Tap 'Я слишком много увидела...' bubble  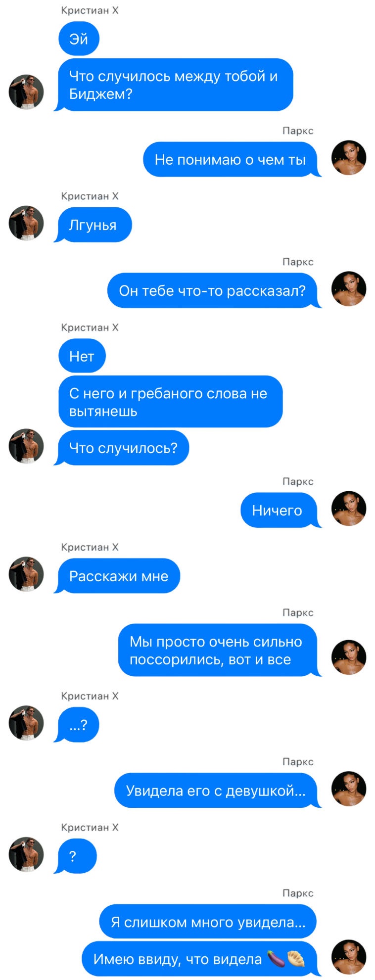coord(208,922)
